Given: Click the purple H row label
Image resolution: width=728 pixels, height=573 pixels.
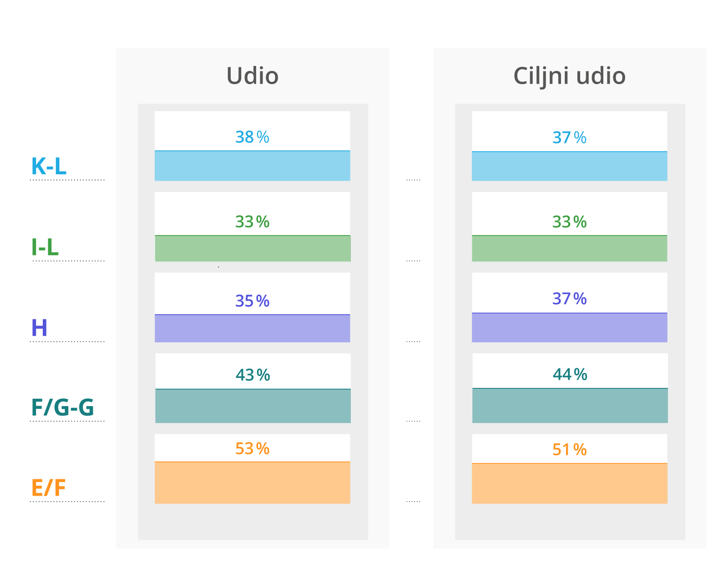Looking at the screenshot, I should tap(39, 328).
